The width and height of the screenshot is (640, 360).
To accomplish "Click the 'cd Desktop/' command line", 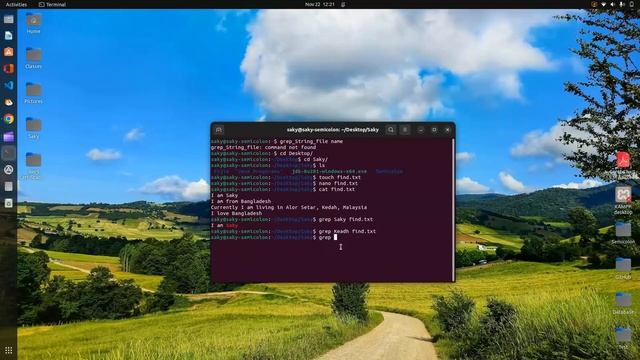I will click(296, 153).
